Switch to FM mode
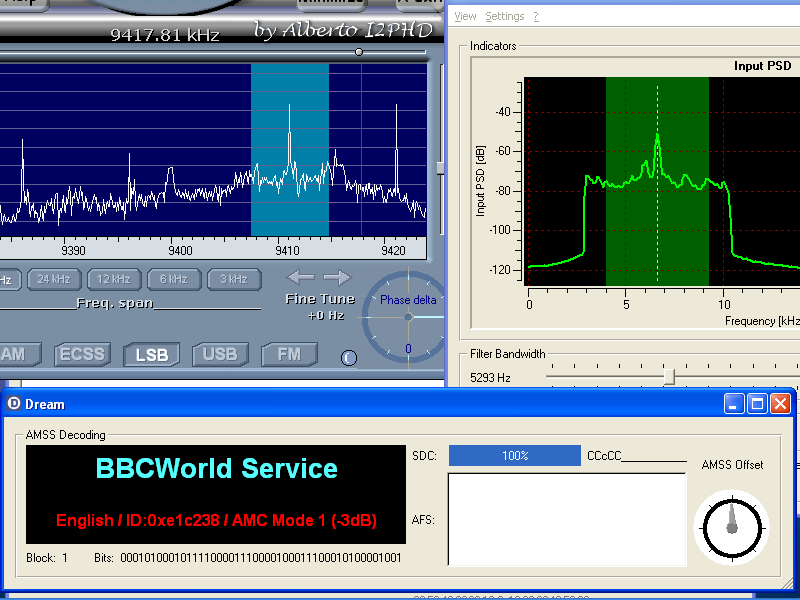This screenshot has height=600, width=800. coord(289,354)
